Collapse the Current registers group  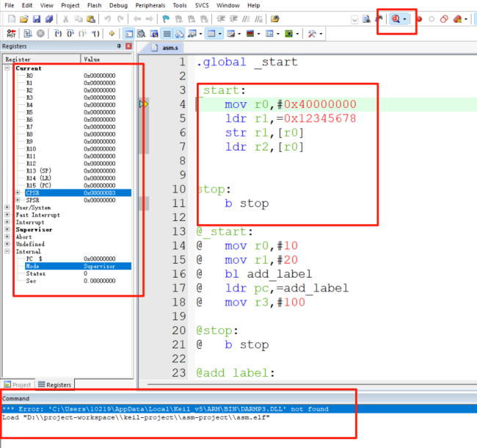7,68
